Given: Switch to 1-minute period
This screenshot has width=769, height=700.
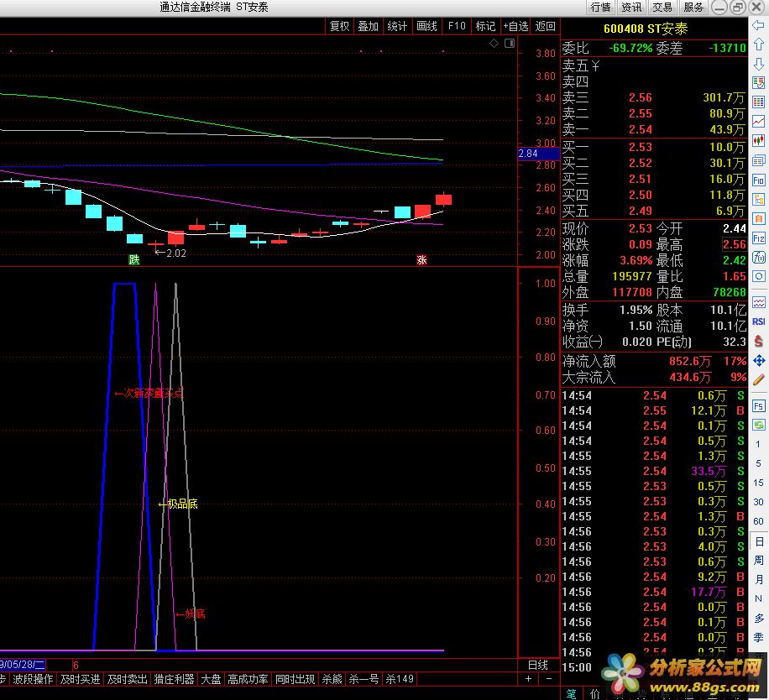Looking at the screenshot, I should point(758,444).
